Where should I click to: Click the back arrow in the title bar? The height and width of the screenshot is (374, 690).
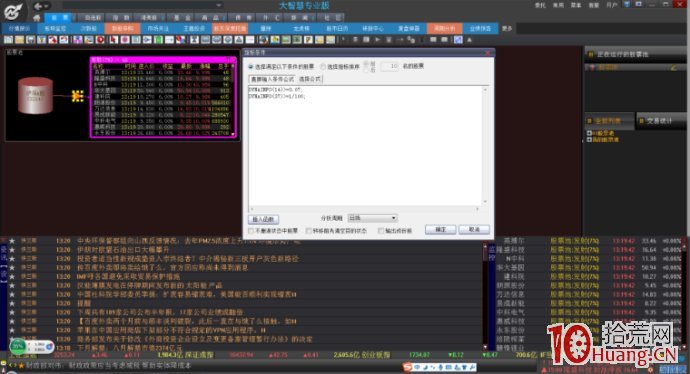point(38,6)
